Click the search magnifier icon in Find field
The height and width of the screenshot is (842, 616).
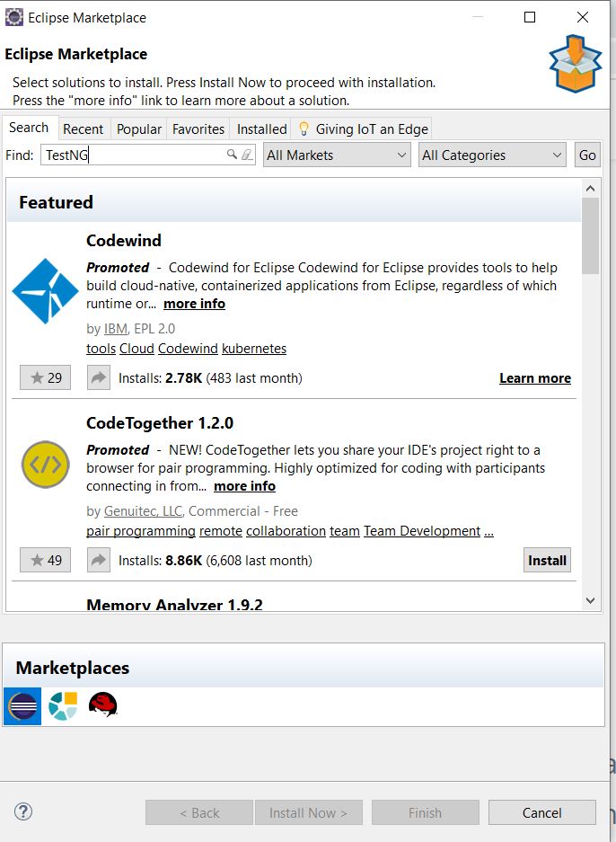232,155
